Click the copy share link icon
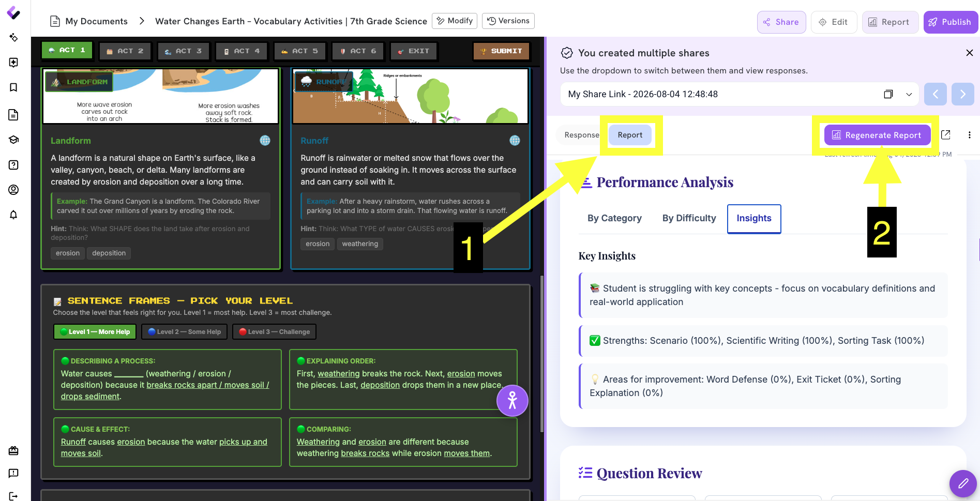The image size is (980, 501). [888, 94]
